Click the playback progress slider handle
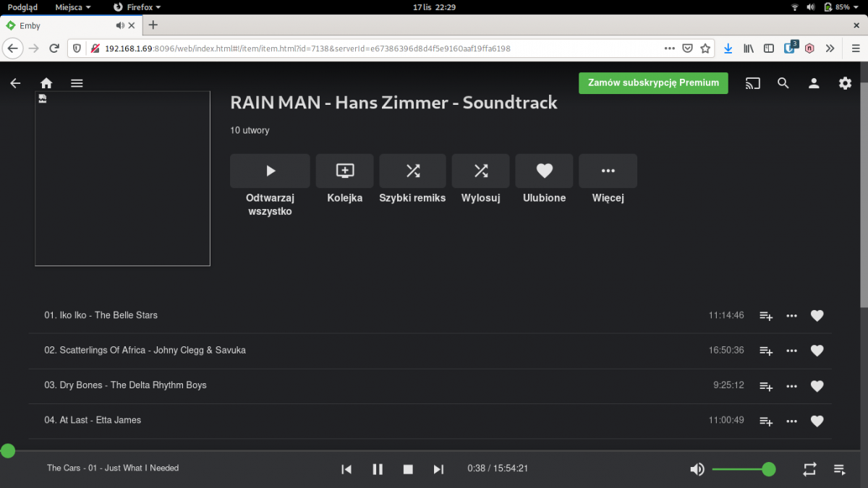The height and width of the screenshot is (488, 868). tap(7, 451)
